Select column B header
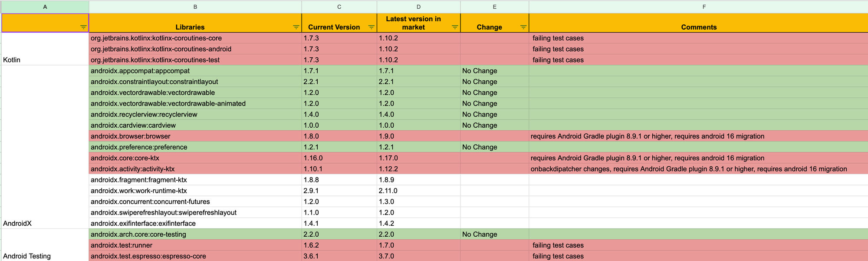The image size is (868, 261). (195, 7)
